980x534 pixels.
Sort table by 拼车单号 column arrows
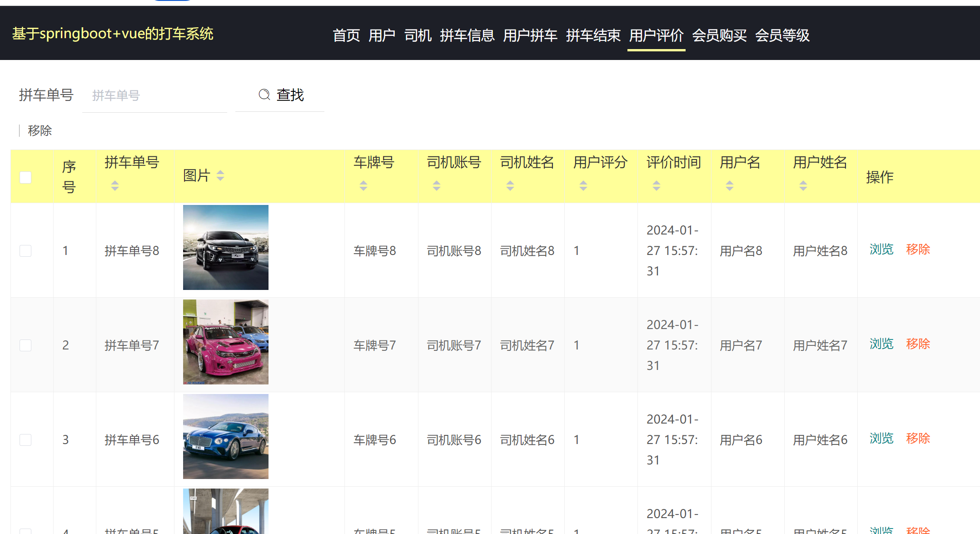(115, 186)
